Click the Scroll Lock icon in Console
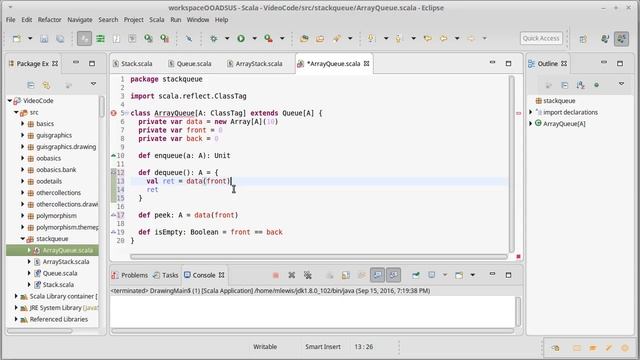Viewport: 640px width, 360px height. click(x=345, y=276)
